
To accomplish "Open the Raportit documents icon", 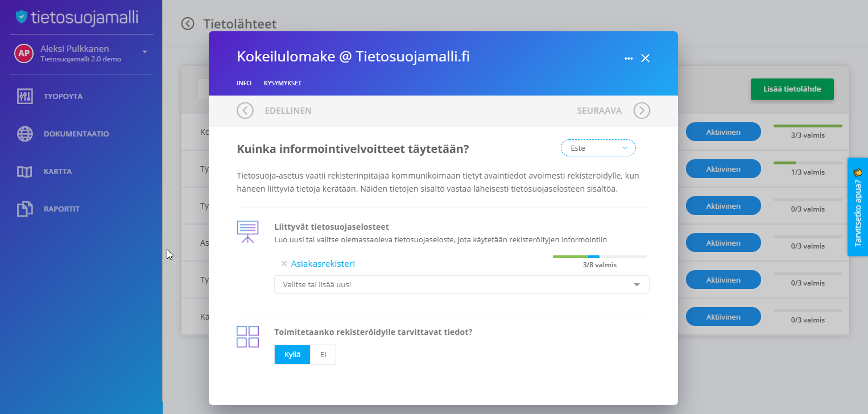I will [25, 209].
